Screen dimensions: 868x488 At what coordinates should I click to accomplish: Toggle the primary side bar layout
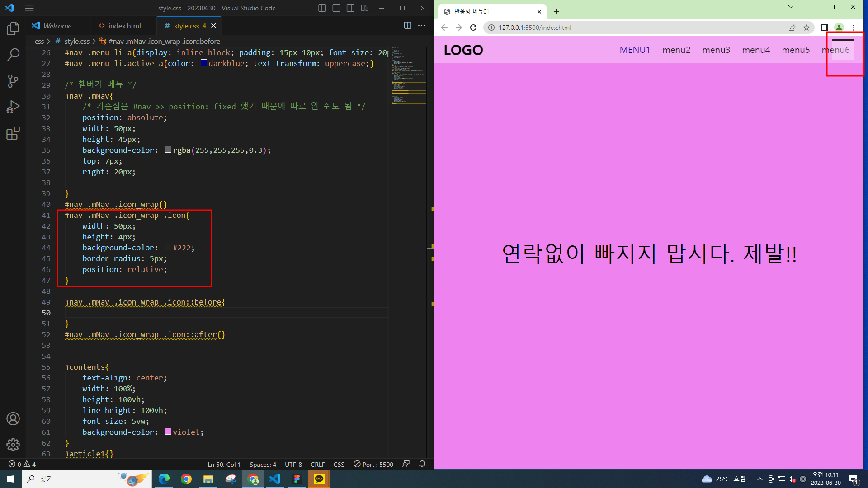322,8
